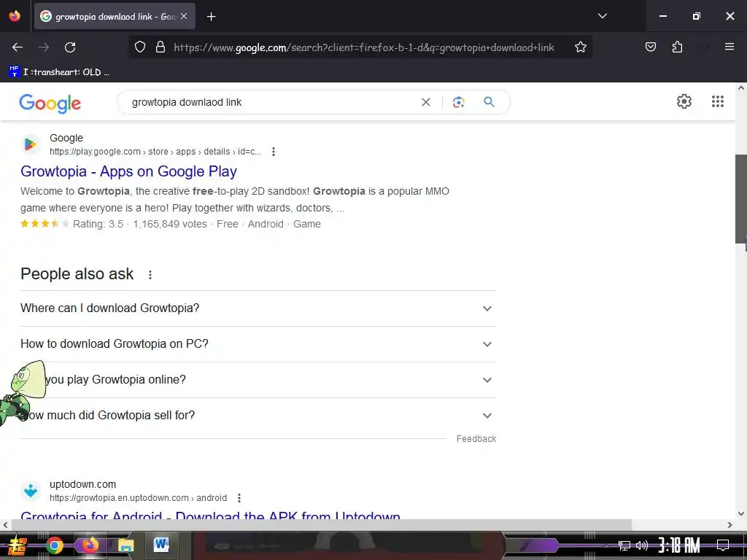
Task: Click the Google logo
Action: (50, 103)
